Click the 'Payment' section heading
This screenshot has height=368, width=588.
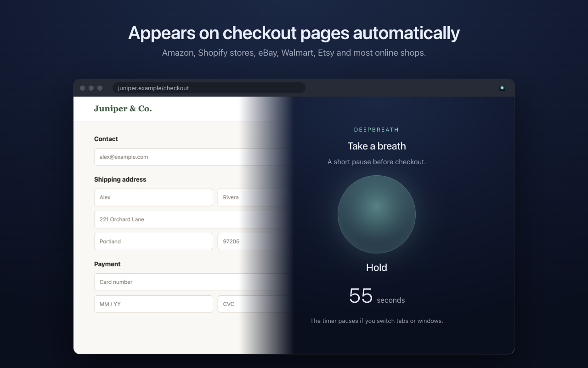pyautogui.click(x=107, y=264)
